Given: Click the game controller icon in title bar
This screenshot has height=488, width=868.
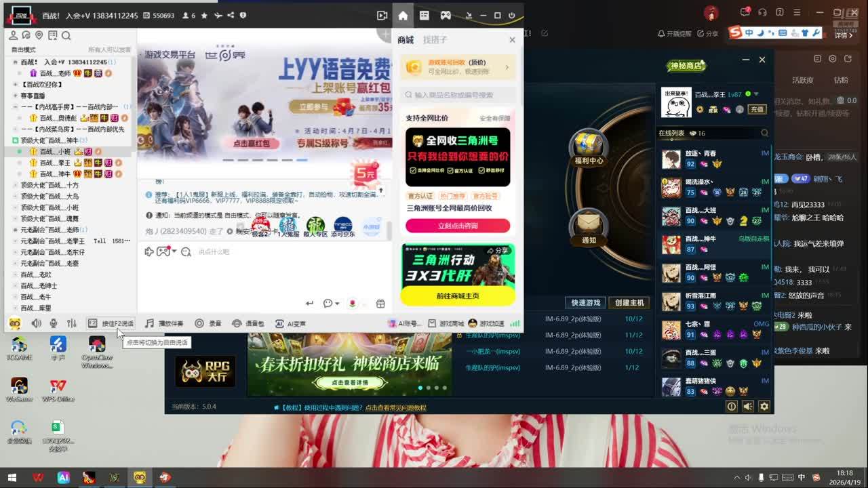Looking at the screenshot, I should (x=446, y=16).
